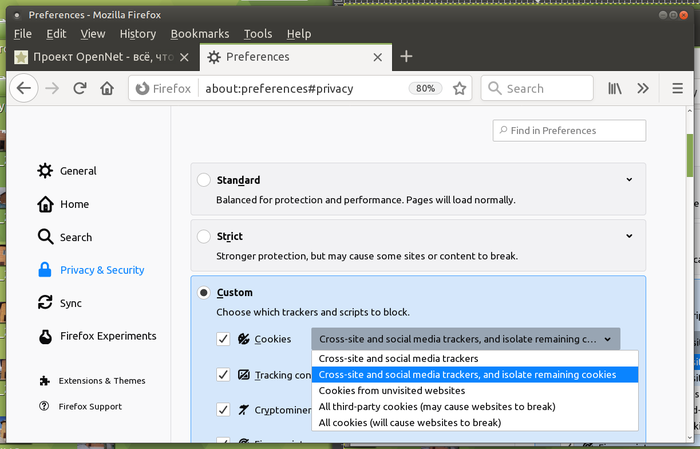The width and height of the screenshot is (700, 449).
Task: Select the Strict protection radio button
Action: 204,237
